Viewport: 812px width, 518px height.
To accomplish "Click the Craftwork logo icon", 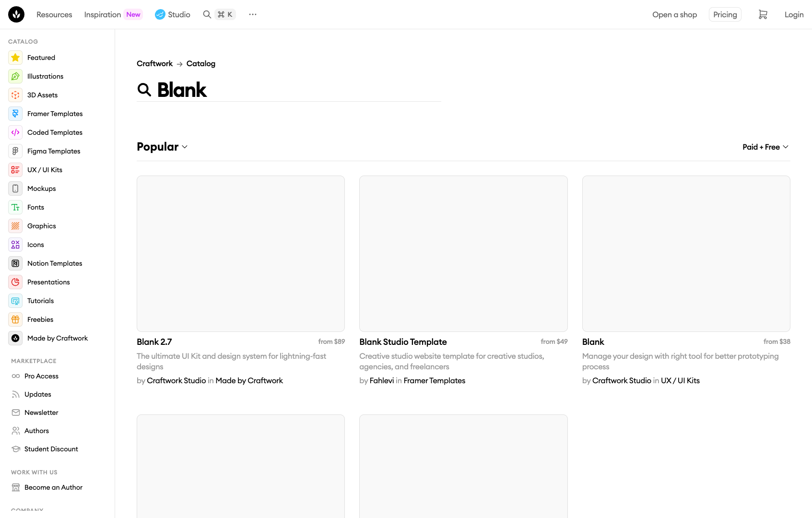I will (x=16, y=14).
